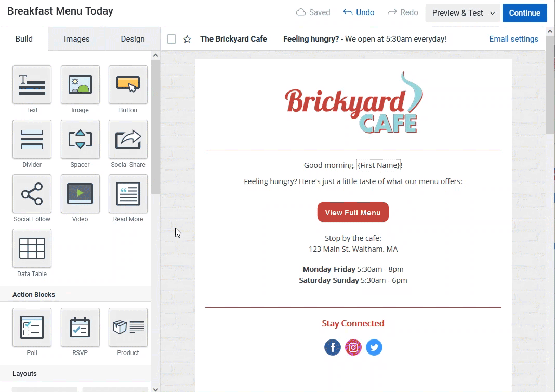Switch to the Design tab

coord(133,39)
